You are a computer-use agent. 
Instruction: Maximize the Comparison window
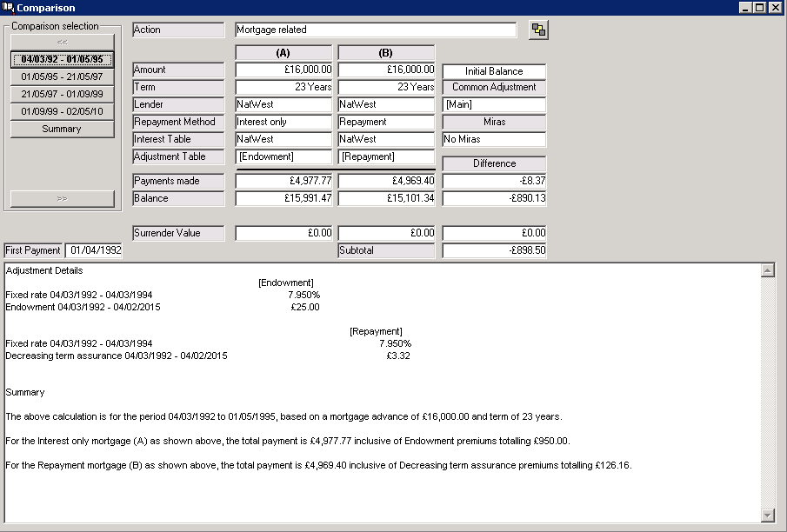point(761,8)
